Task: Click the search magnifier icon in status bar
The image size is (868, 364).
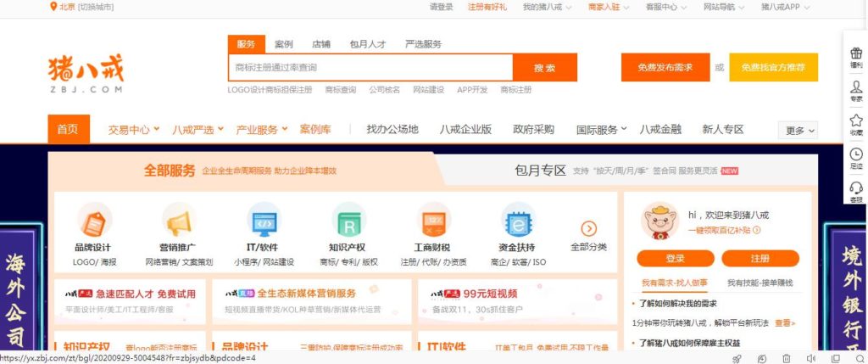Action: 861,358
